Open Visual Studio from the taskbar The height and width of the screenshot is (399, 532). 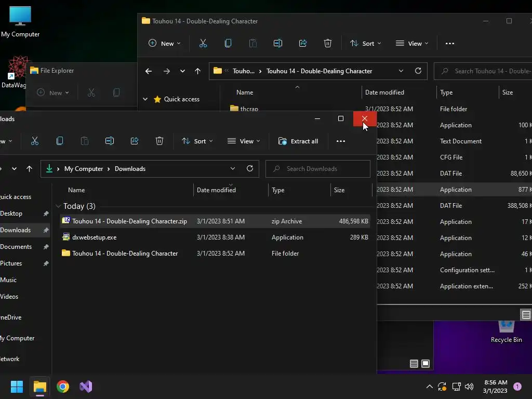[86, 387]
